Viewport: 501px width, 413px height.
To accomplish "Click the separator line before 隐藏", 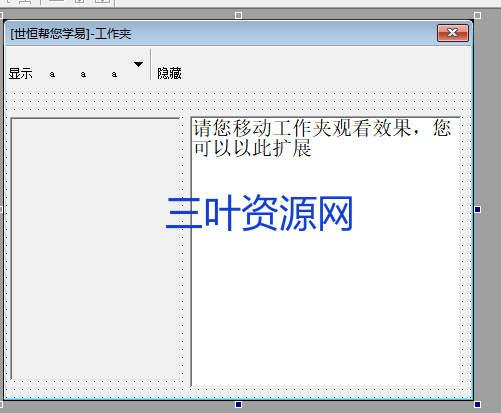I will [150, 65].
